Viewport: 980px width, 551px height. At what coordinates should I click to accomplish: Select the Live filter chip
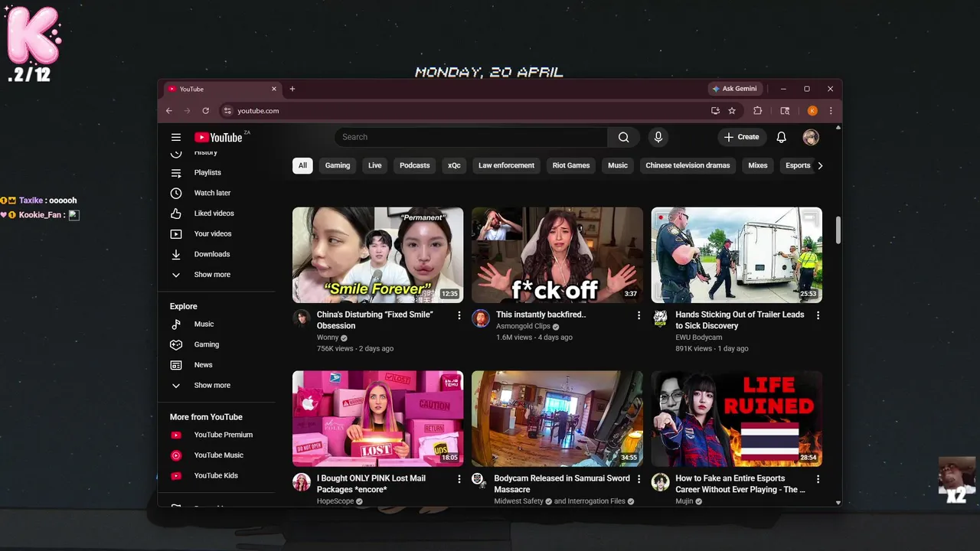coord(375,165)
